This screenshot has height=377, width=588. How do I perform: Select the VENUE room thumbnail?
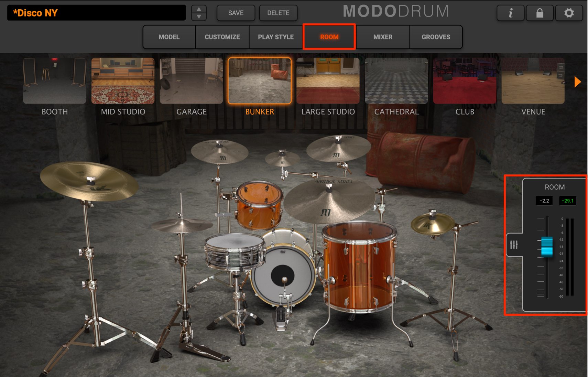coord(533,81)
